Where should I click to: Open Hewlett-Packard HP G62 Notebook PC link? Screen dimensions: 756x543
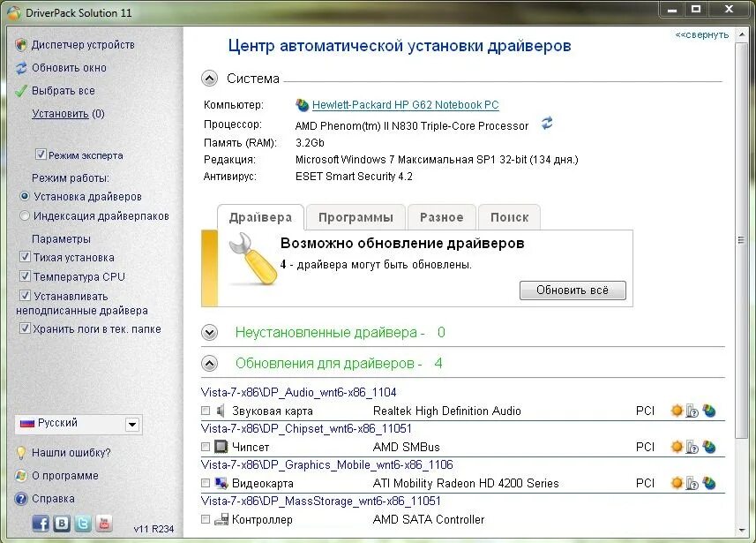406,105
